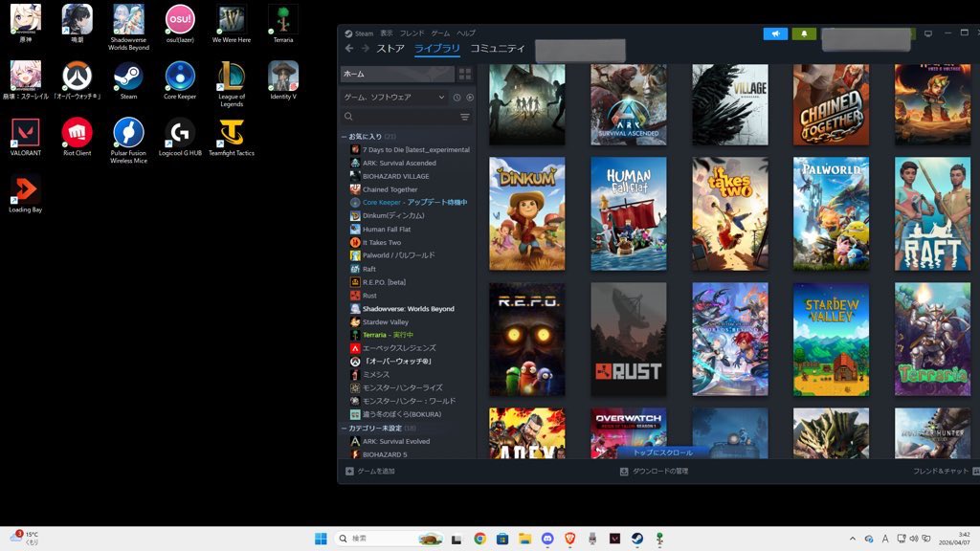Image resolution: width=980 pixels, height=551 pixels.
Task: Expand ゲーム、ソフトウェア library filter dropdown
Action: [x=394, y=98]
